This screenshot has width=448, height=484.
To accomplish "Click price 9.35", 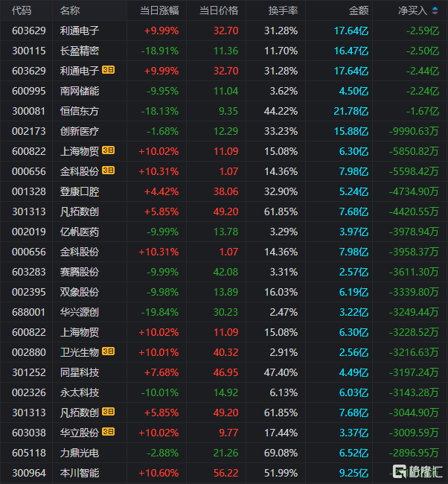I will (228, 111).
